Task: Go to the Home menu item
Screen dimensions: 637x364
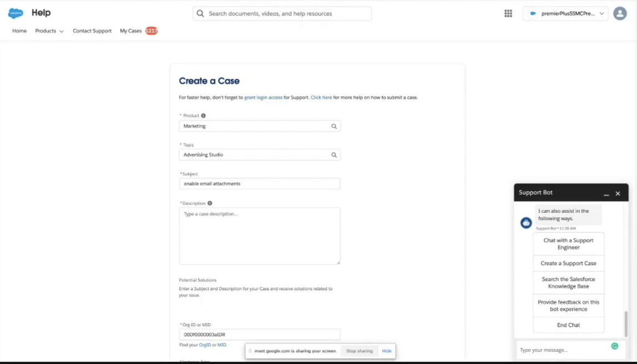Action: [19, 31]
